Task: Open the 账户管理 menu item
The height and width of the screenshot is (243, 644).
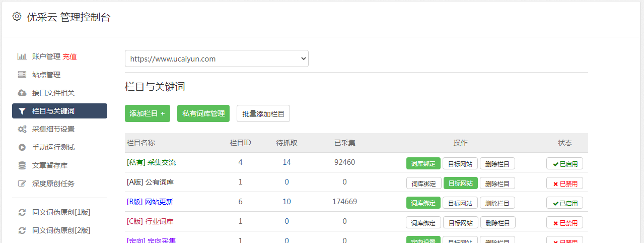Action: [46, 56]
